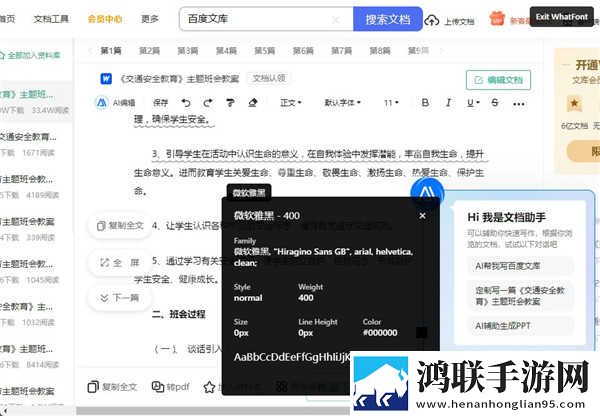Click the 编辑文档 button
This screenshot has width=600, height=416.
[498, 80]
